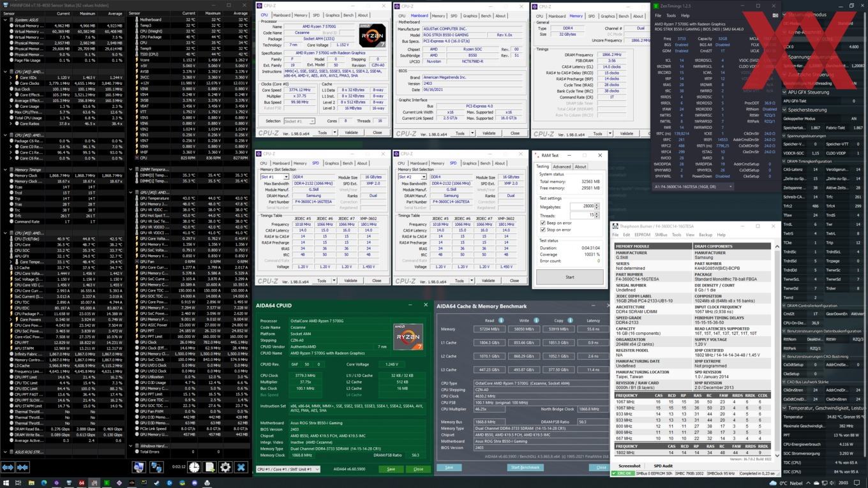
Task: Toggle Stop on error checkbox in RAM Test
Action: click(x=543, y=230)
